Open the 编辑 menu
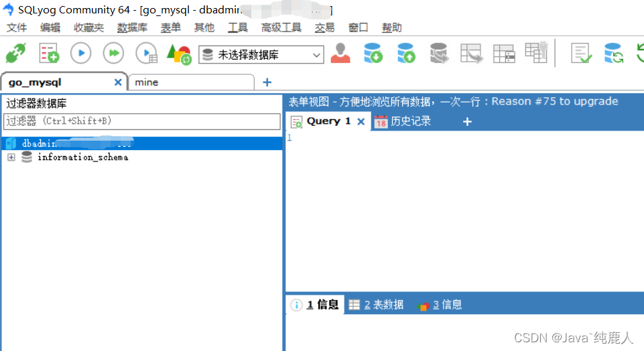 [x=50, y=27]
